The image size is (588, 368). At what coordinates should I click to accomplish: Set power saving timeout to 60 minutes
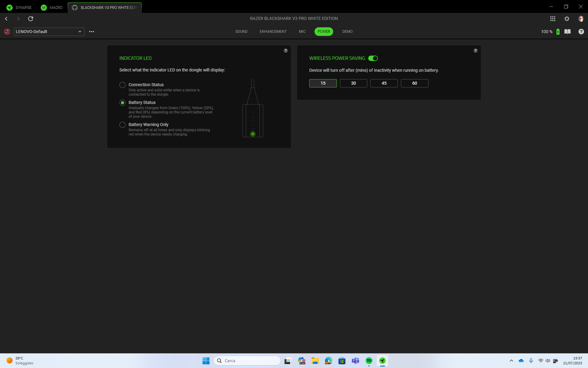[414, 83]
